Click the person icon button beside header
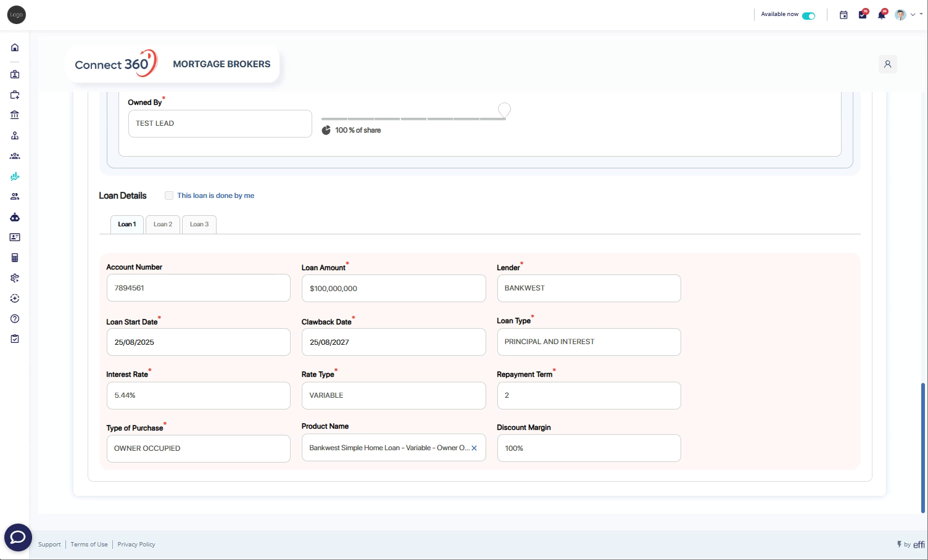 click(x=888, y=64)
